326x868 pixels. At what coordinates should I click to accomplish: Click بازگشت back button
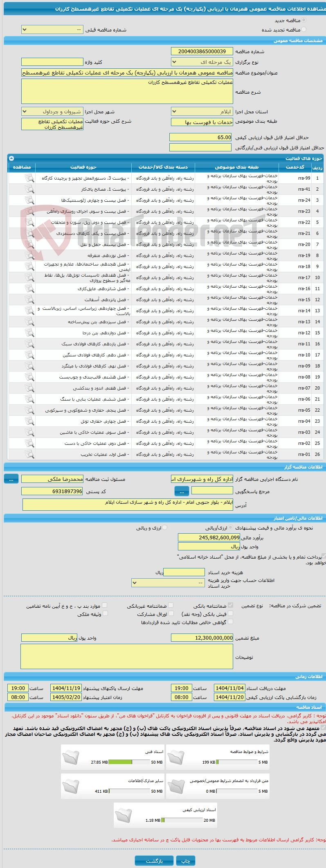tap(154, 861)
